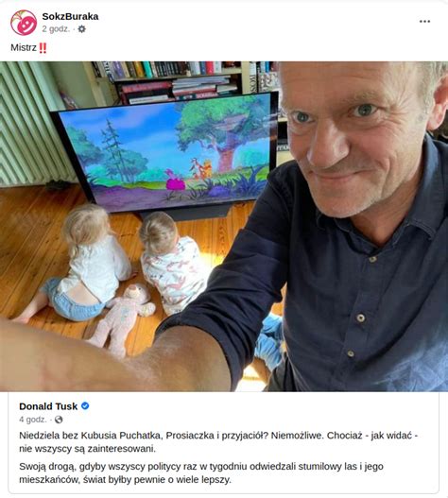The image size is (448, 498).
Task: Click the bookshelf at the photo's top
Action: 182,81
